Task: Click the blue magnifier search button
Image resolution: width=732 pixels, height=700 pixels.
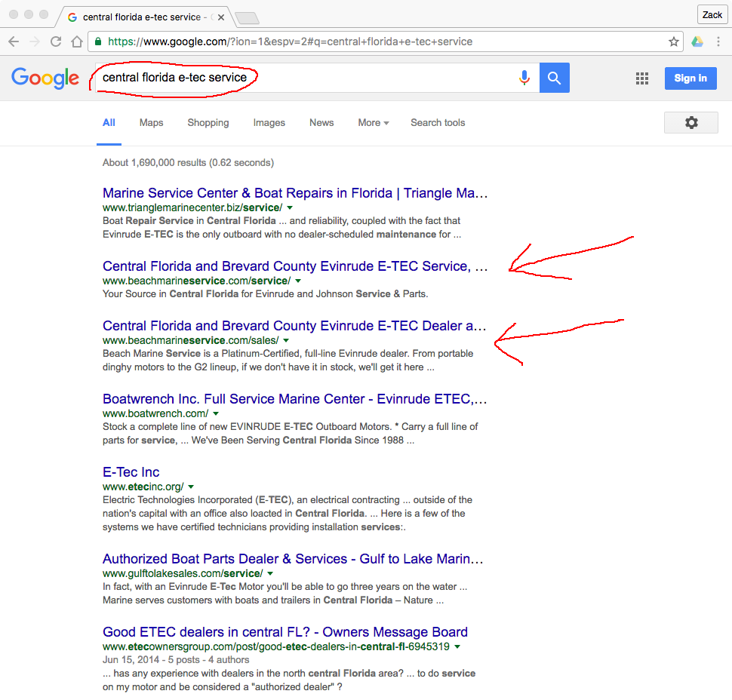Action: point(554,78)
